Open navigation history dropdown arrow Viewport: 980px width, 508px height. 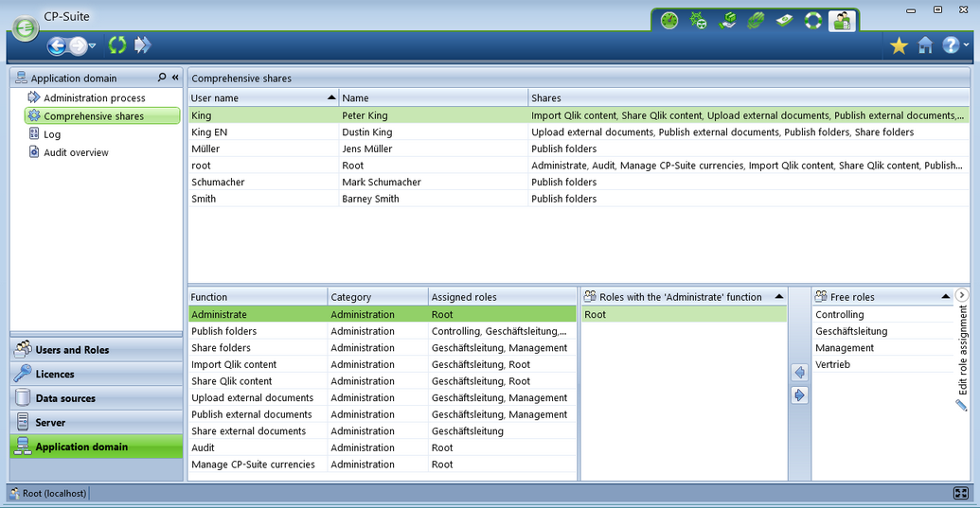93,45
